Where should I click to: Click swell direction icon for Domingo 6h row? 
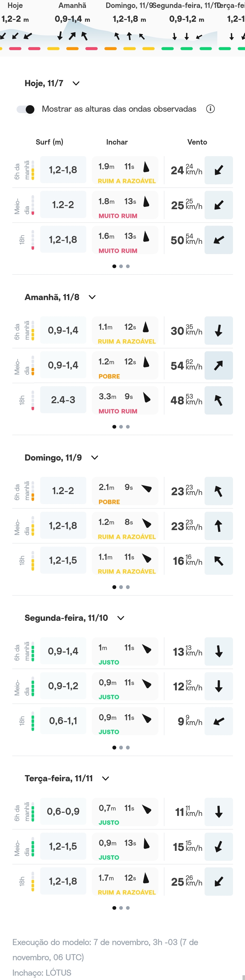tap(146, 488)
